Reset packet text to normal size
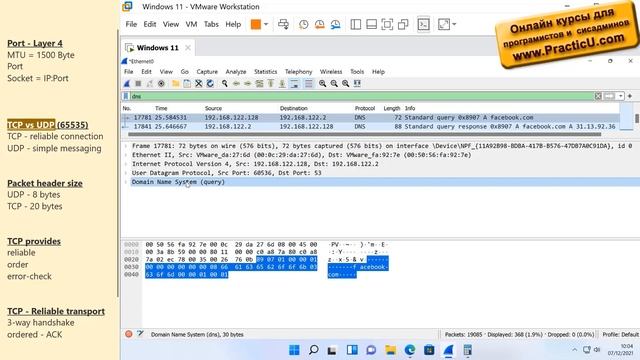Image resolution: width=640 pixels, height=360 pixels. pos(345,84)
